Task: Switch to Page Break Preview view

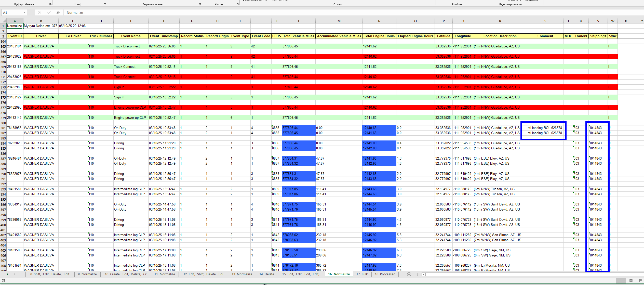Action: coord(641,280)
